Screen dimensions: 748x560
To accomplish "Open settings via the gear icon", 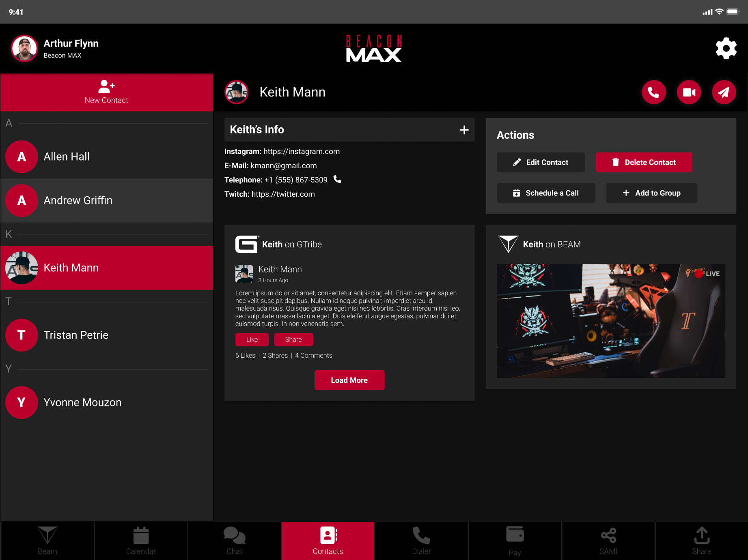I will (726, 49).
